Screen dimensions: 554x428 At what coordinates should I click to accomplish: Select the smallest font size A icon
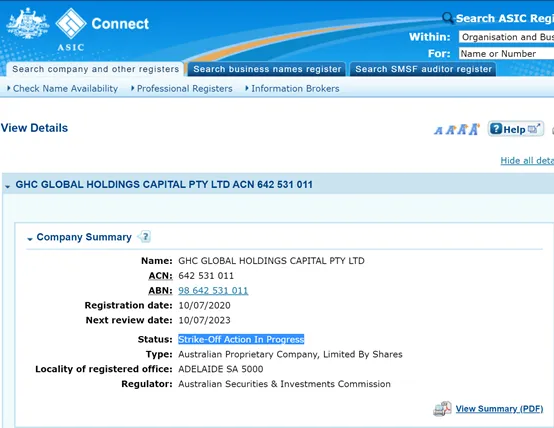click(x=438, y=131)
